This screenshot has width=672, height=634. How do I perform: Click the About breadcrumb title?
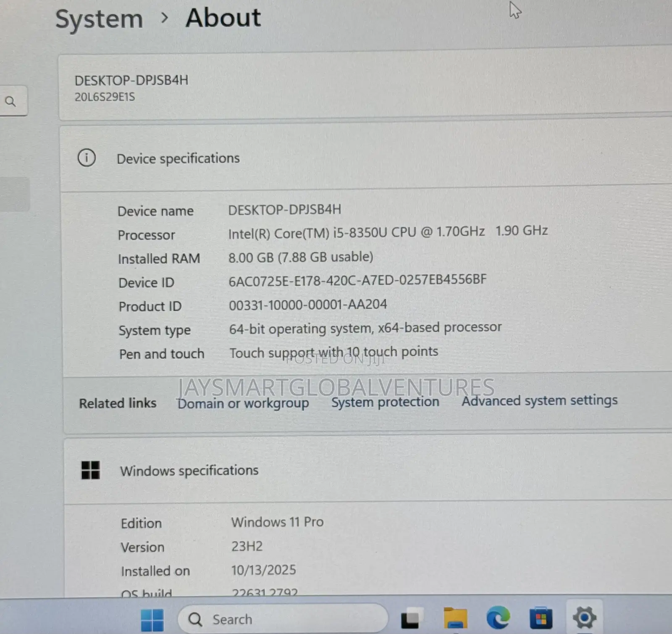point(223,18)
